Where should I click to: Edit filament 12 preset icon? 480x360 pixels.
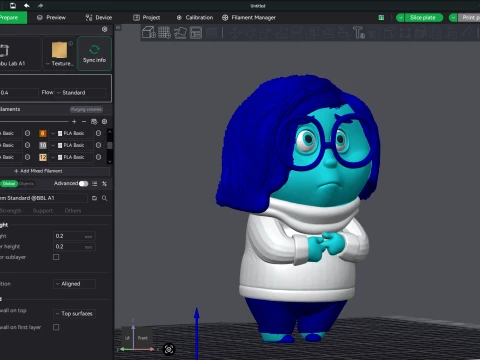pos(98,157)
